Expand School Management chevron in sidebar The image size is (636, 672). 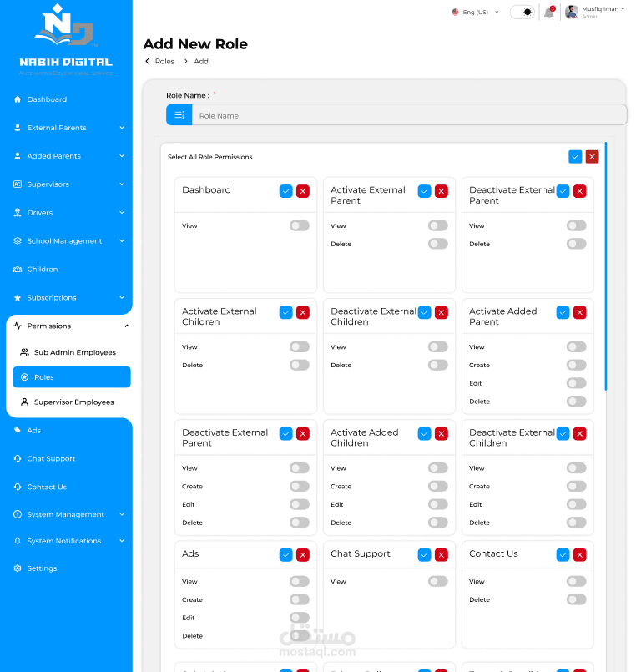coord(122,241)
